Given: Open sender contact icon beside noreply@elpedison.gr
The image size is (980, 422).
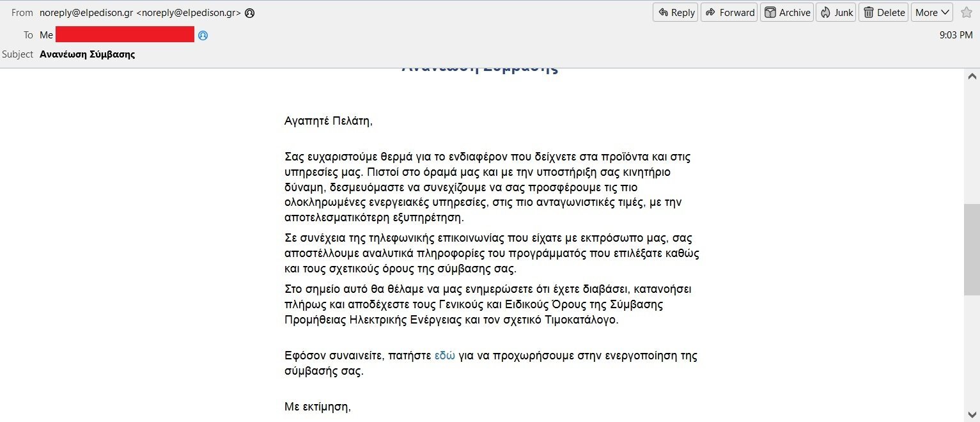Looking at the screenshot, I should (249, 13).
